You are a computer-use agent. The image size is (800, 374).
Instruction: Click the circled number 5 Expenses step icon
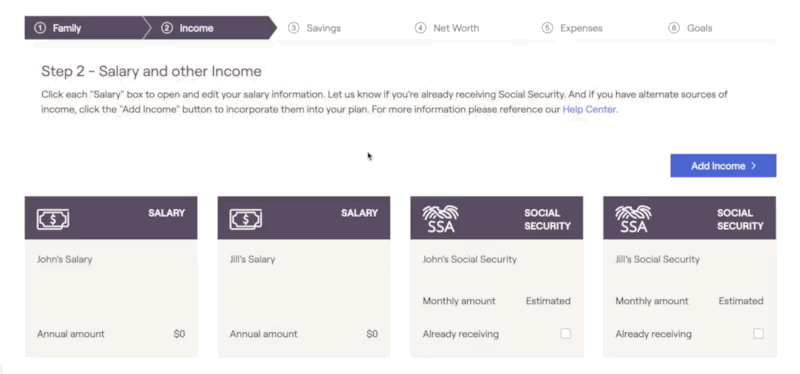point(547,28)
